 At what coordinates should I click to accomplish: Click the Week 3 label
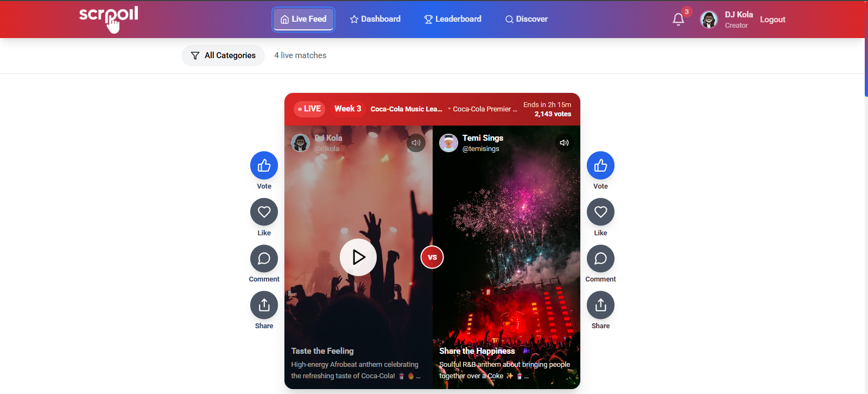(347, 109)
